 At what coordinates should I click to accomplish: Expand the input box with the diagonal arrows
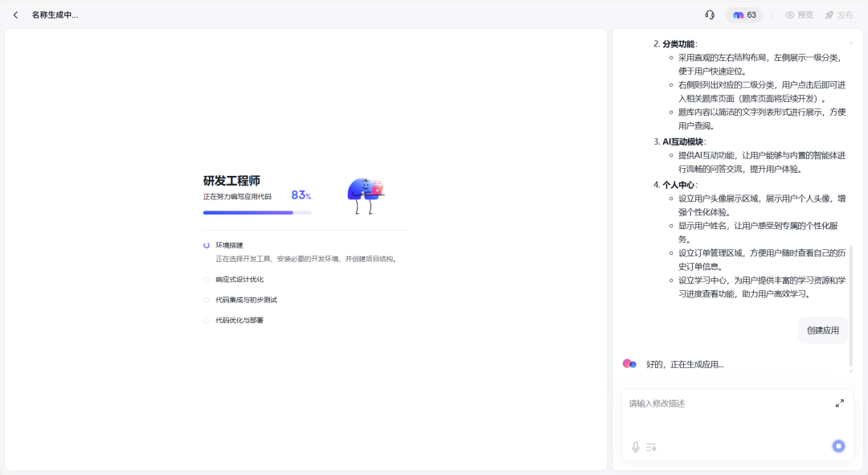click(839, 403)
